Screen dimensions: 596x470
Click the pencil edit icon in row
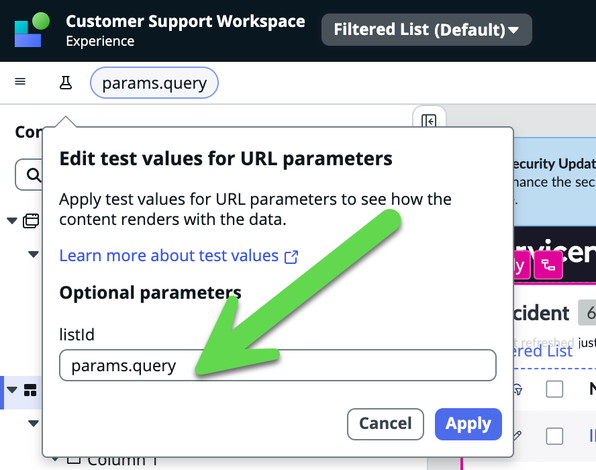point(517,435)
